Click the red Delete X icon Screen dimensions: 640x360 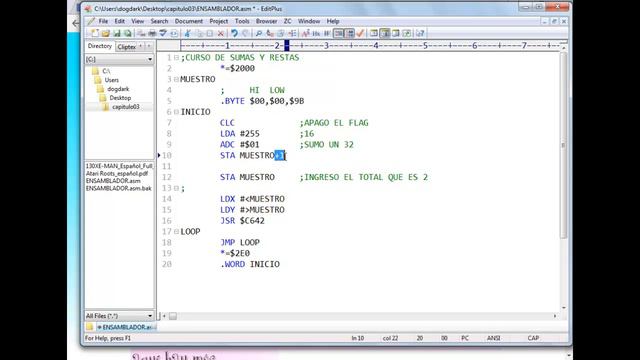[x=221, y=33]
